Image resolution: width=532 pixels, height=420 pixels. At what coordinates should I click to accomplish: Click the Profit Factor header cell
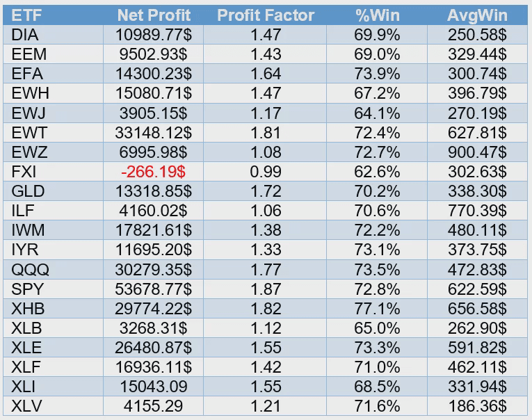tap(266, 15)
